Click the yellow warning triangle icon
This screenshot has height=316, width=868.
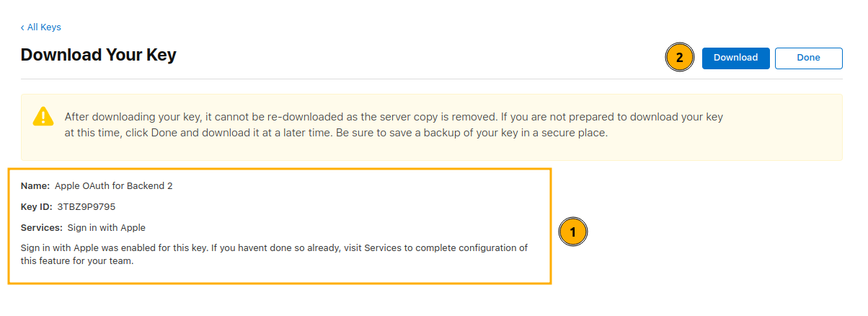coord(43,117)
